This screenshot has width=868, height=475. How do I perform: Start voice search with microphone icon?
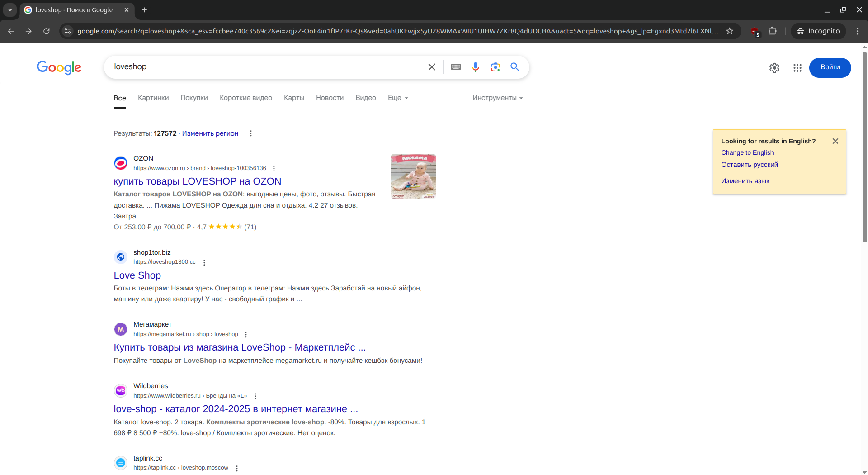(x=476, y=67)
